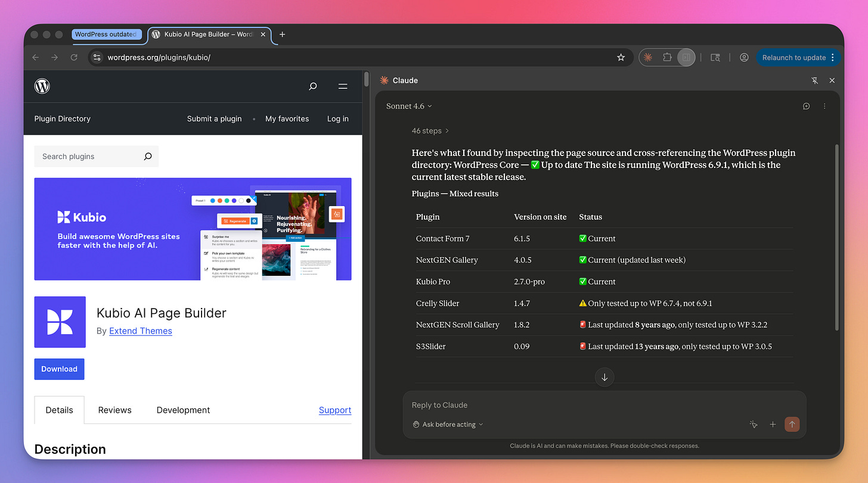Open the Extend Themes author link
Viewport: 868px width, 483px height.
(141, 331)
